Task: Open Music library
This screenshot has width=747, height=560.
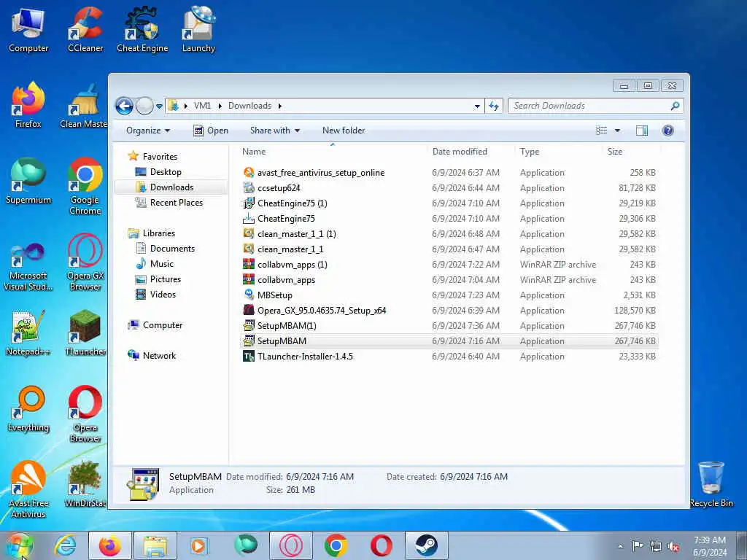Action: click(x=155, y=263)
